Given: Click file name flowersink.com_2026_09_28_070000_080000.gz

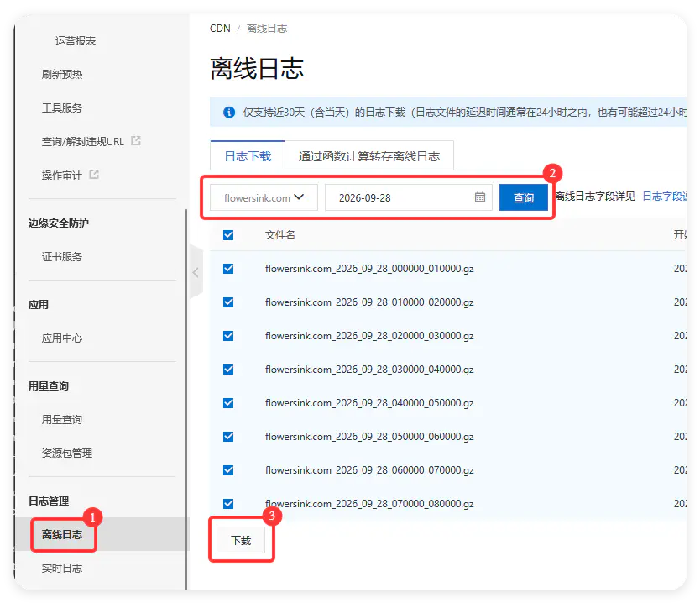Looking at the screenshot, I should click(x=369, y=504).
